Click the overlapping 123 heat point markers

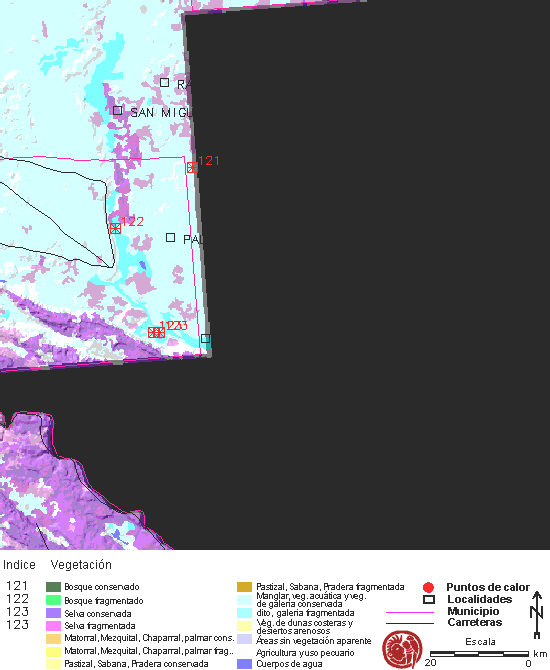pyautogui.click(x=156, y=332)
